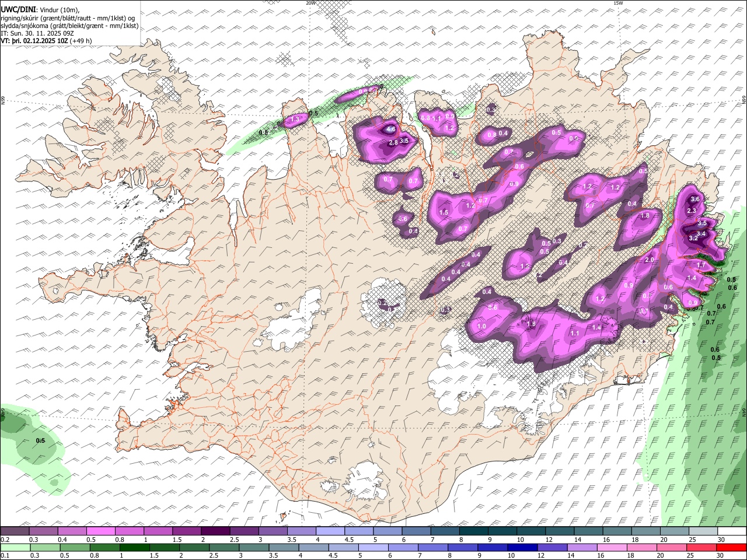Pick the light grey 25 swatch in upper legend row

point(703,531)
